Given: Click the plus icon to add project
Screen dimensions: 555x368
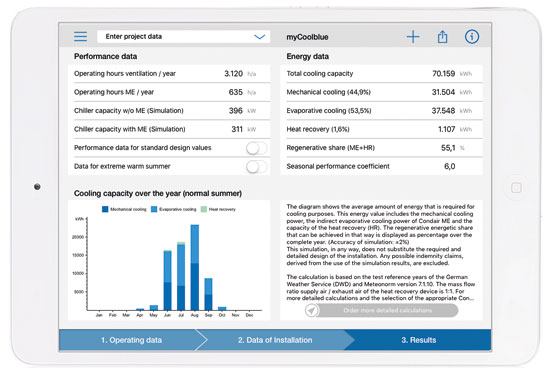Looking at the screenshot, I should point(413,36).
